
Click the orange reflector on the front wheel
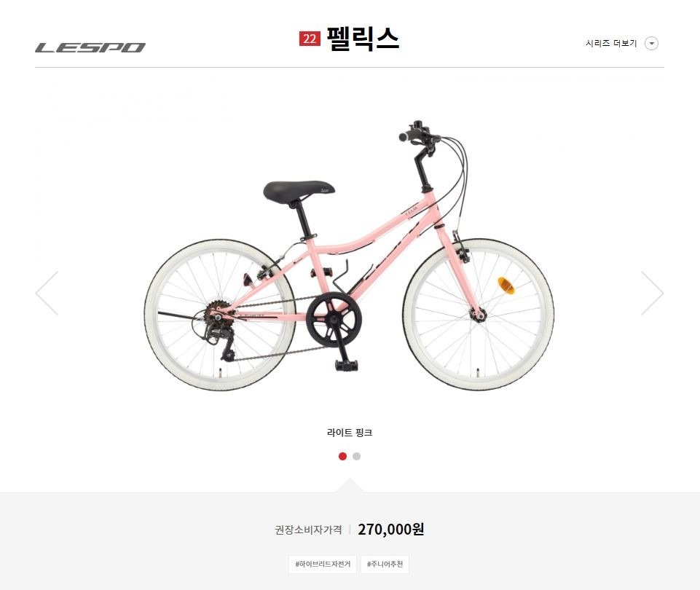click(x=506, y=286)
